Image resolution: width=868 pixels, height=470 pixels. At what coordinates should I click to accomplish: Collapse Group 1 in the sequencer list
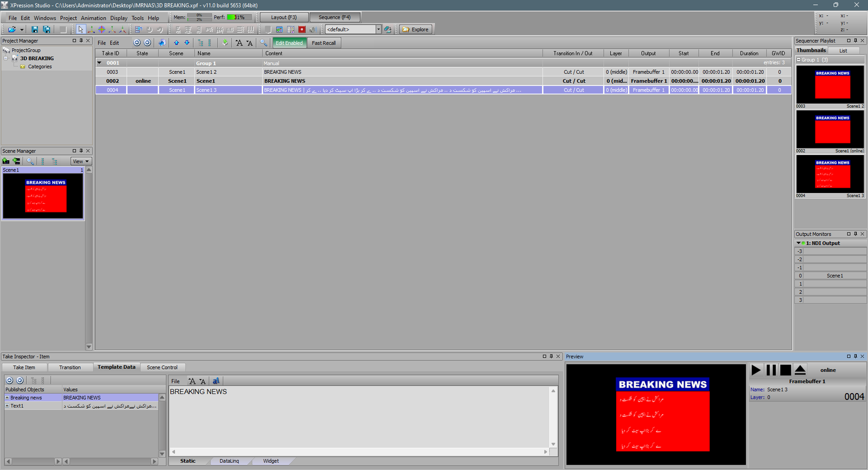[x=99, y=63]
